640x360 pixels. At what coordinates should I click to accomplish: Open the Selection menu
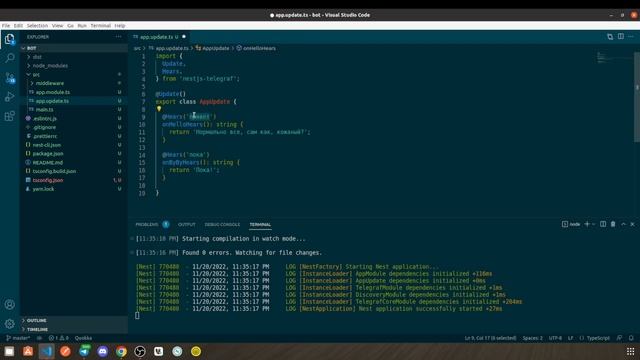click(37, 25)
